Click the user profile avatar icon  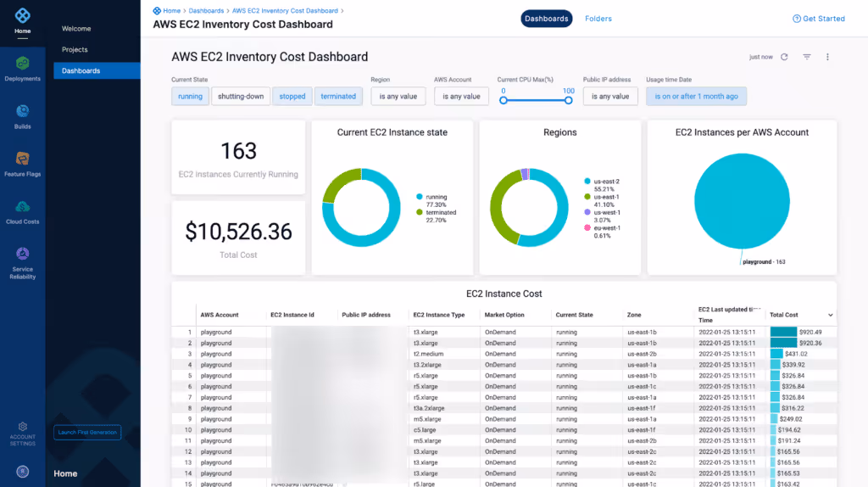(23, 472)
